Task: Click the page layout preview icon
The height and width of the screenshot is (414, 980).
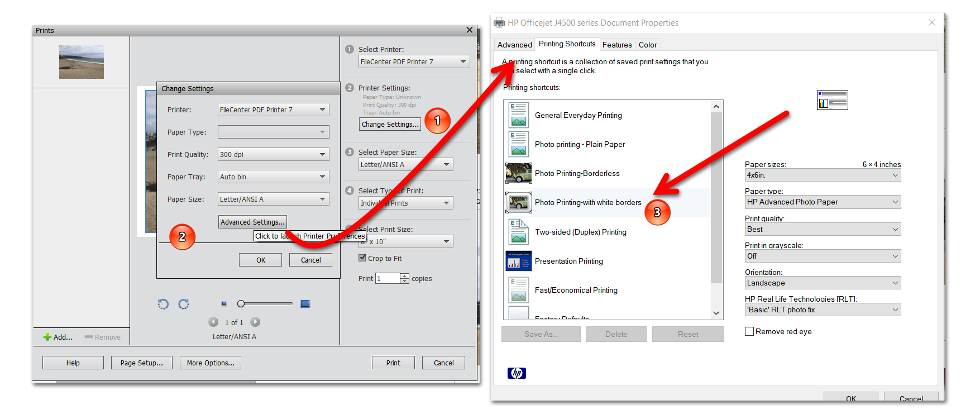Action: pos(833,100)
